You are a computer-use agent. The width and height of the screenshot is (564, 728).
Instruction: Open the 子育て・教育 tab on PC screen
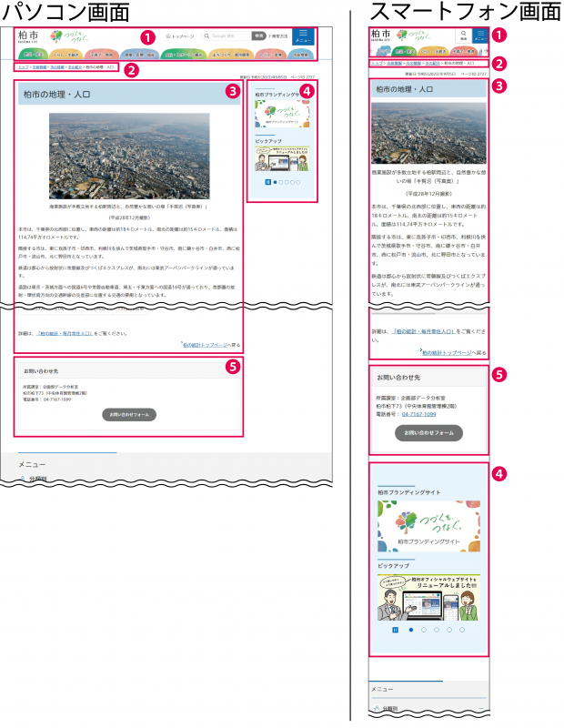pyautogui.click(x=101, y=55)
